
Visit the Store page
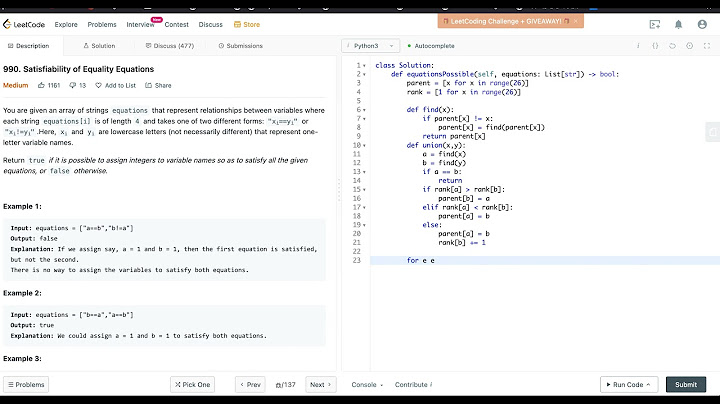tap(247, 24)
